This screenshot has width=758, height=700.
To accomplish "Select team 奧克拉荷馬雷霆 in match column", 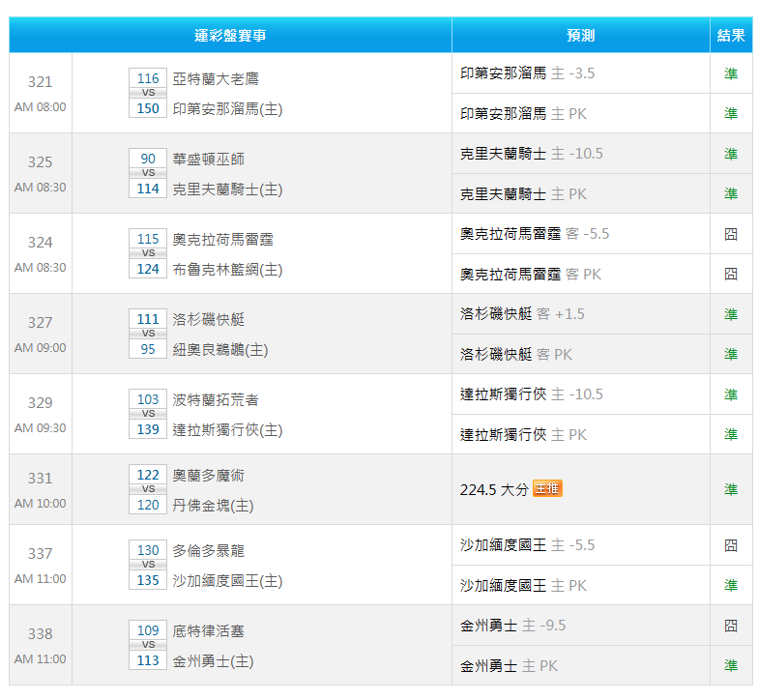I will [x=222, y=239].
